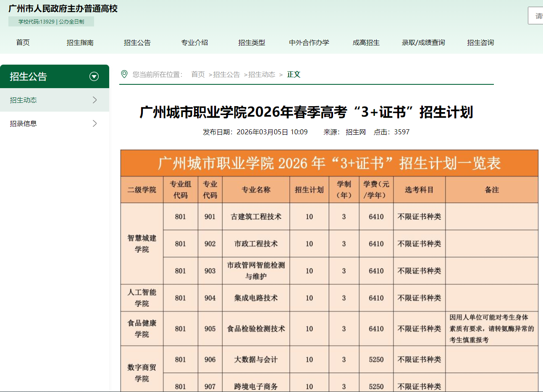Select 招录信息 in the left sidebar
Image resolution: width=543 pixels, height=392 pixels.
[x=24, y=123]
